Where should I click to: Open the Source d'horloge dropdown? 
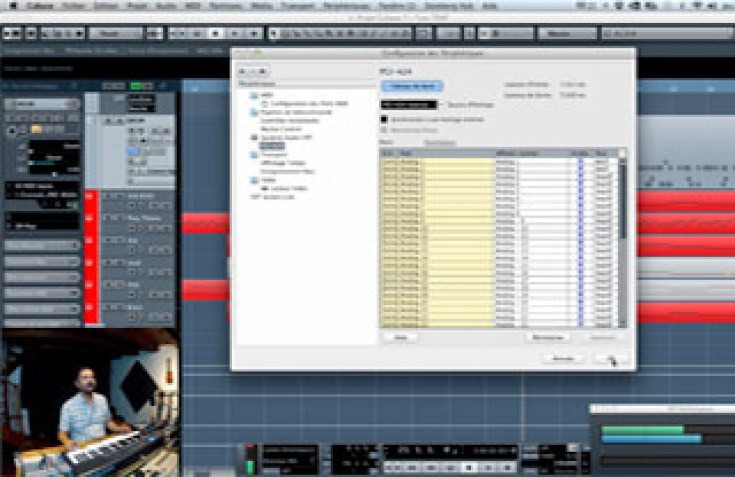point(409,104)
